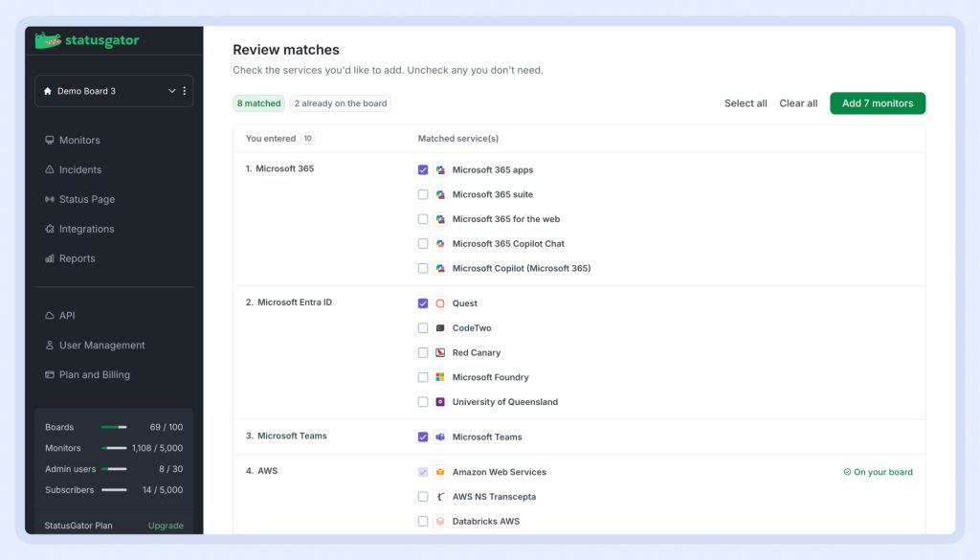
Task: Expand the Demo Board 3 dropdown chevron
Action: pos(172,91)
